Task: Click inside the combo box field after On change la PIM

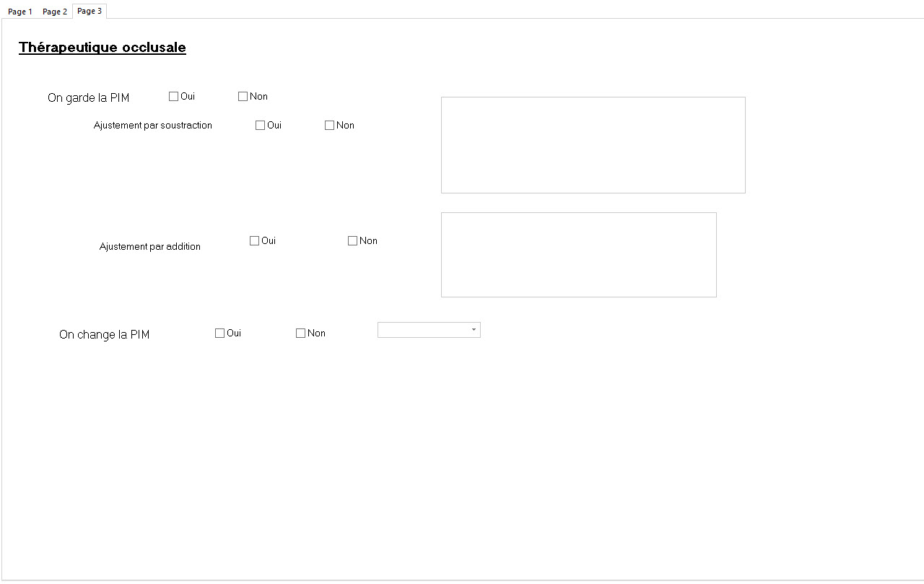Action: click(422, 330)
